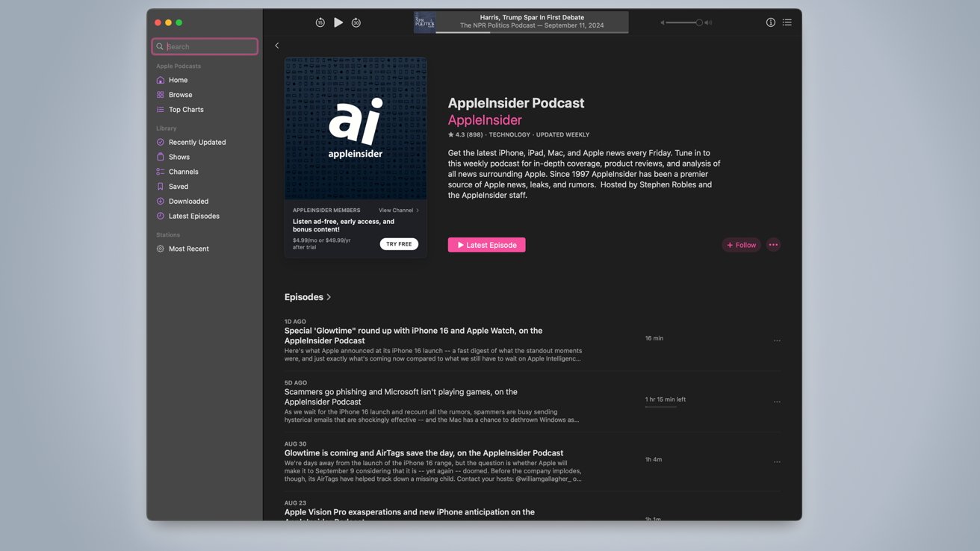Open the AppleInsider publisher link
980x551 pixels.
pos(485,120)
